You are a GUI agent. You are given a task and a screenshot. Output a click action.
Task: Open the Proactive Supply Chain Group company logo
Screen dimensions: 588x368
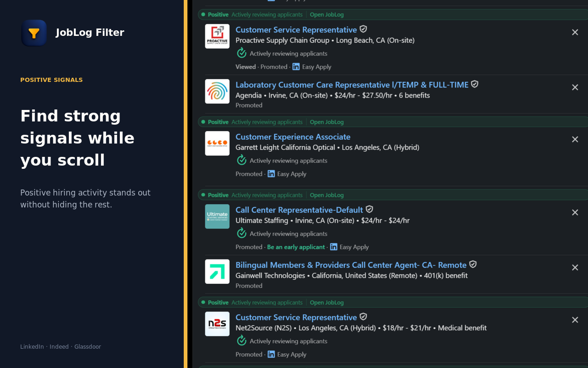[x=217, y=36]
